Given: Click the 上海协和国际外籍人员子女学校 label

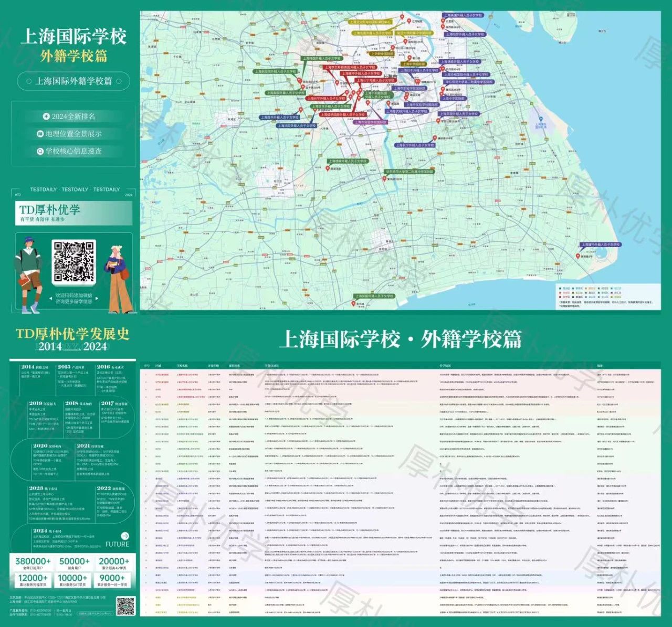Looking at the screenshot, I should [x=465, y=75].
